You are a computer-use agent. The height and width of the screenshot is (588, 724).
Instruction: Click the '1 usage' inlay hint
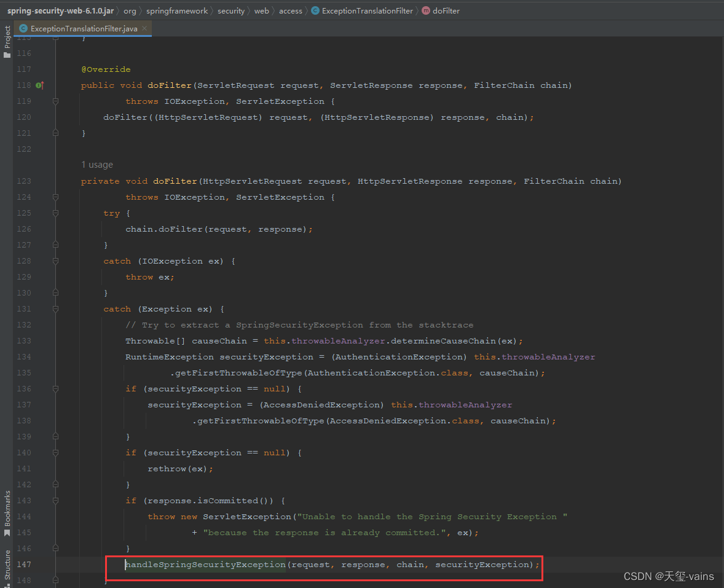point(97,165)
